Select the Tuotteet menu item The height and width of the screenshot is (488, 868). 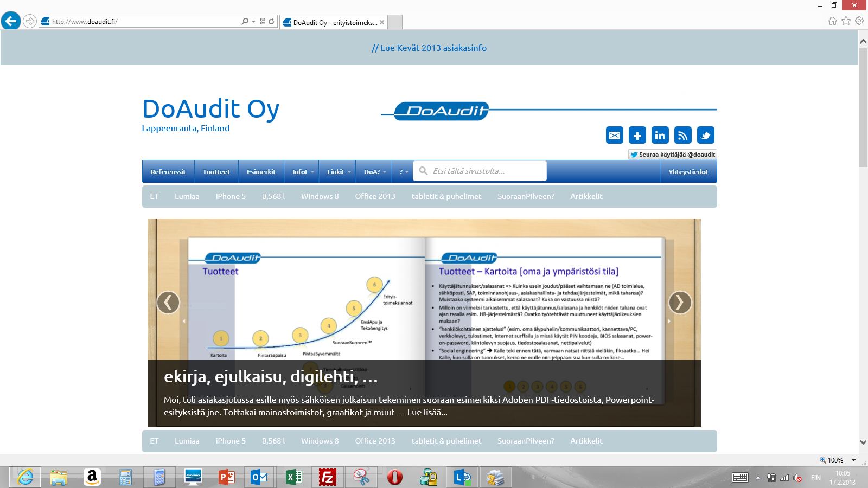coord(216,172)
